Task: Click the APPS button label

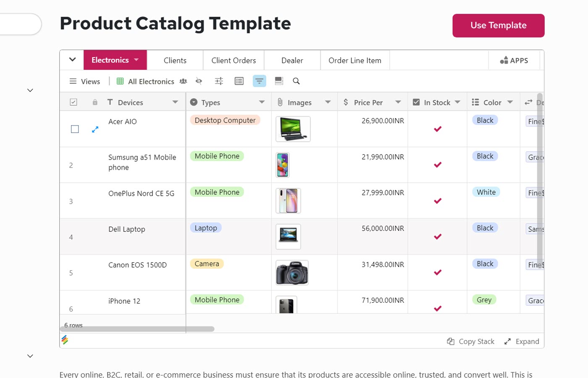Action: (x=519, y=60)
